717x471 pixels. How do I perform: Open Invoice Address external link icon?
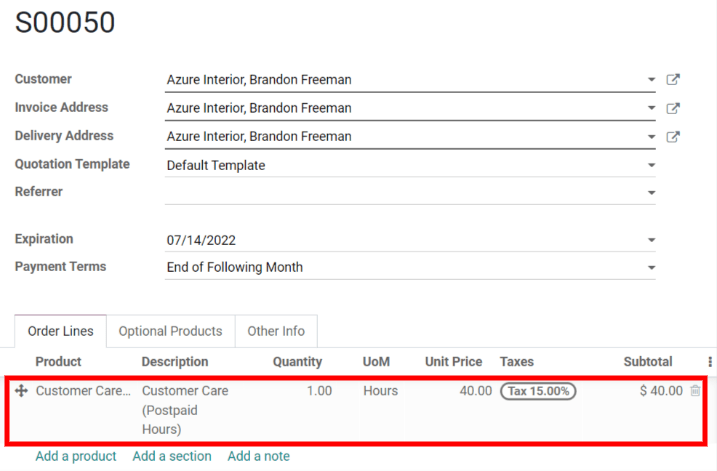click(673, 108)
